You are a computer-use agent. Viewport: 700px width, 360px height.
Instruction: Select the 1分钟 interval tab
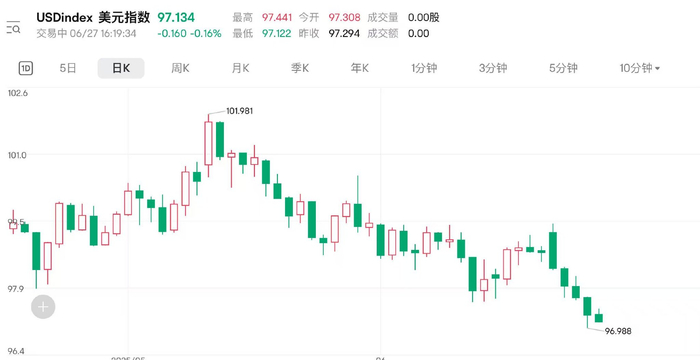[x=424, y=68]
